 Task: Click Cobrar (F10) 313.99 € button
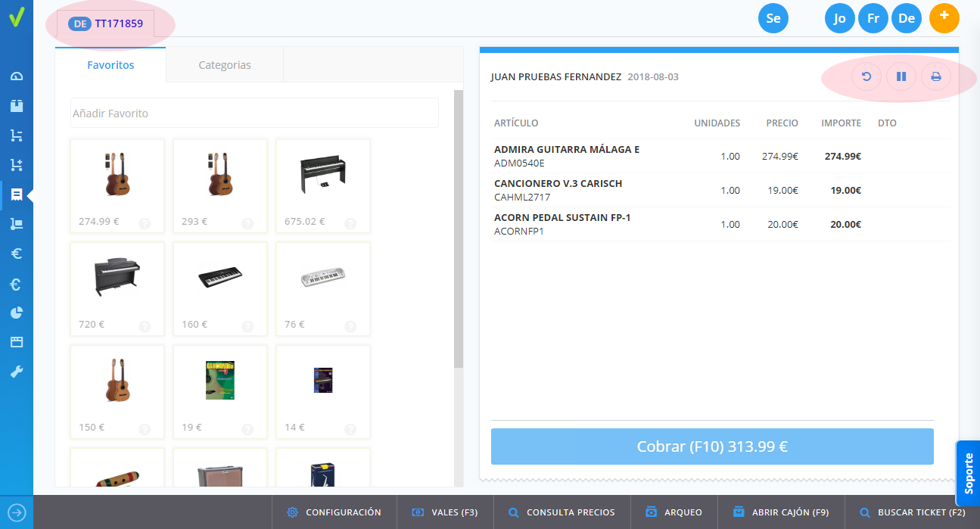[712, 447]
